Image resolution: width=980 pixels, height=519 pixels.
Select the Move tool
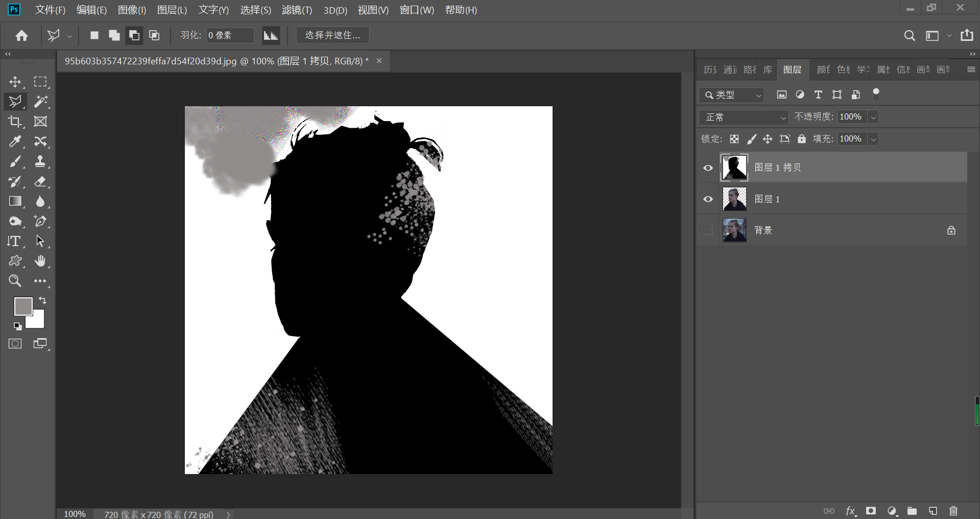coord(15,82)
